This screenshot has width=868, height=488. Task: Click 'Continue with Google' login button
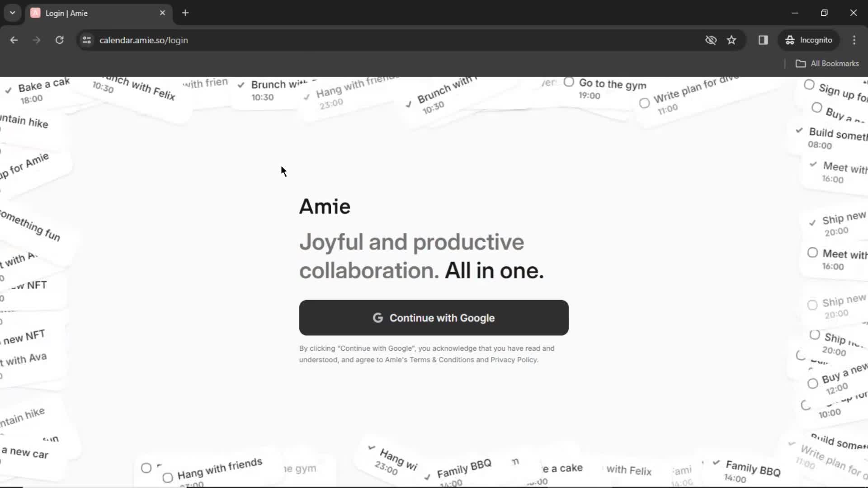click(x=434, y=318)
